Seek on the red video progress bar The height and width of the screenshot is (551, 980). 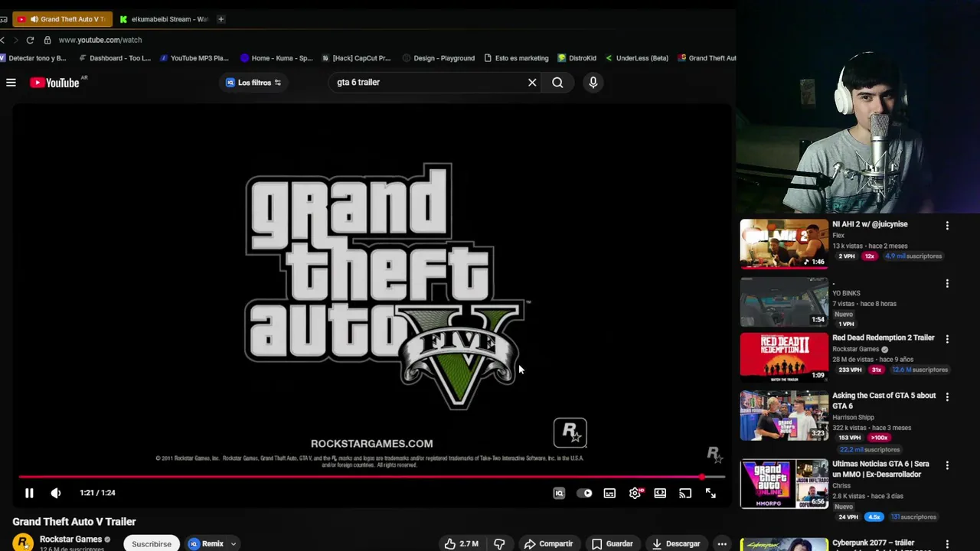pos(372,477)
